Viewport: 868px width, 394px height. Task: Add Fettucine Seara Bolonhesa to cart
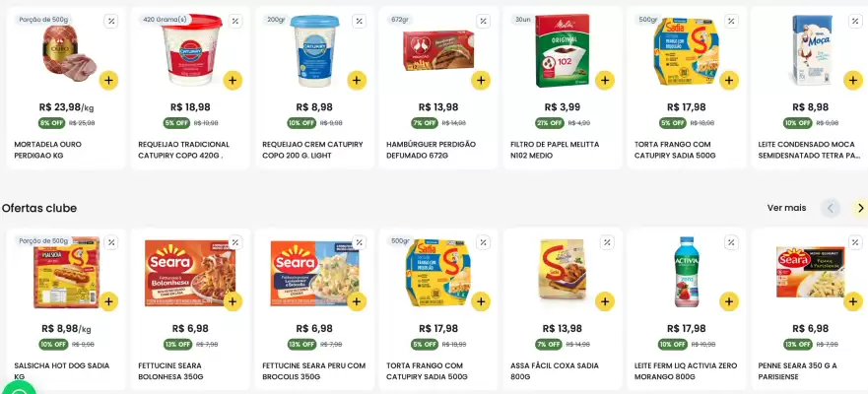pyautogui.click(x=233, y=301)
